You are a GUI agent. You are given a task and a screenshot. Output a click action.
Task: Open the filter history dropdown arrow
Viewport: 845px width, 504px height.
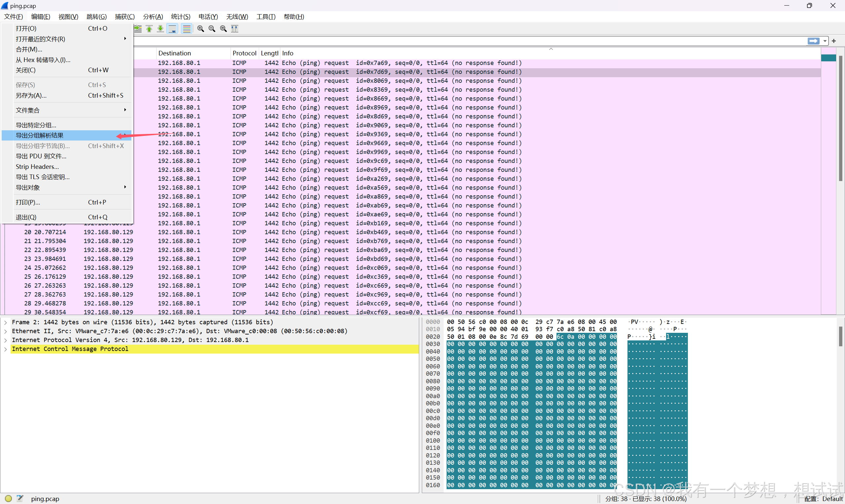[x=825, y=41]
